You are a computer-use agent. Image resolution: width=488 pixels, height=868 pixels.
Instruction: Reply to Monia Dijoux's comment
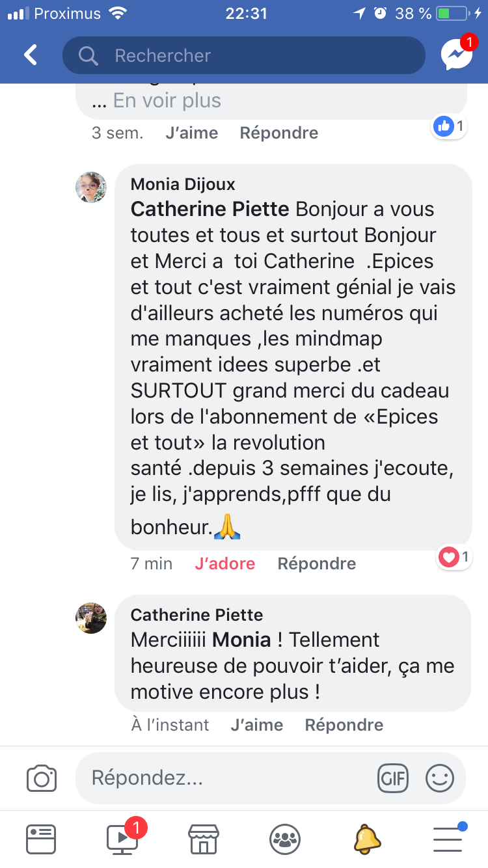316,563
